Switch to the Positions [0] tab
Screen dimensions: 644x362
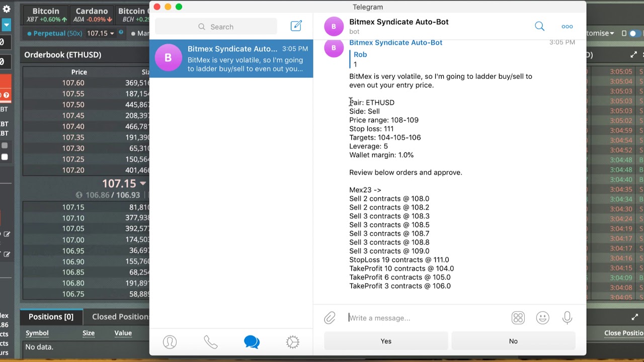[51, 317]
